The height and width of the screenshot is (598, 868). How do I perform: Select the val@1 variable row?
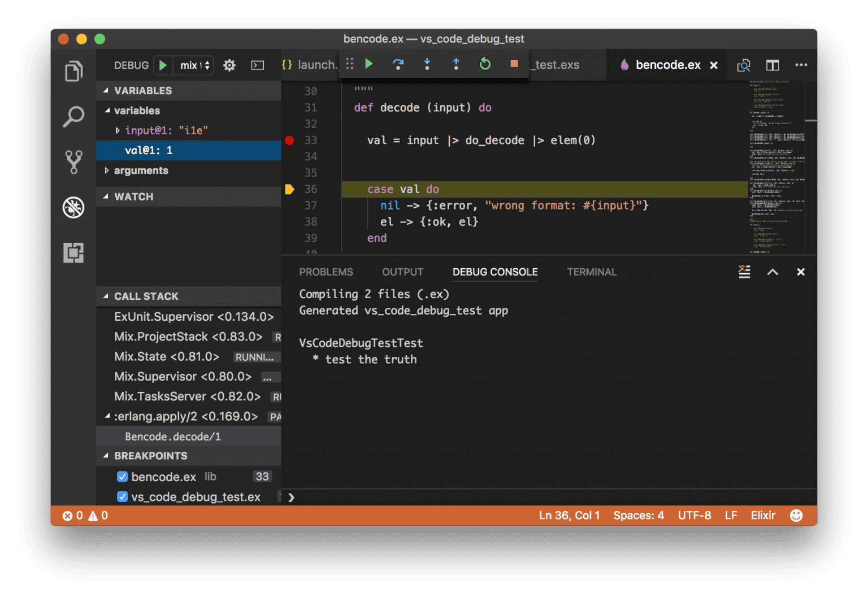point(189,151)
